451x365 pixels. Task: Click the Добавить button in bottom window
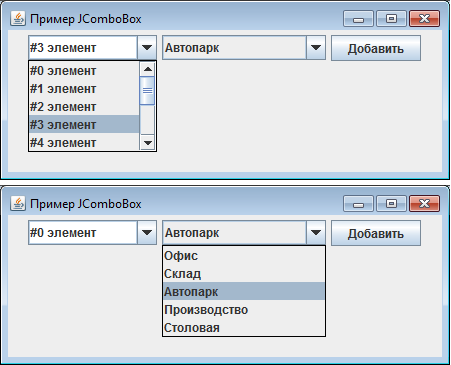376,233
